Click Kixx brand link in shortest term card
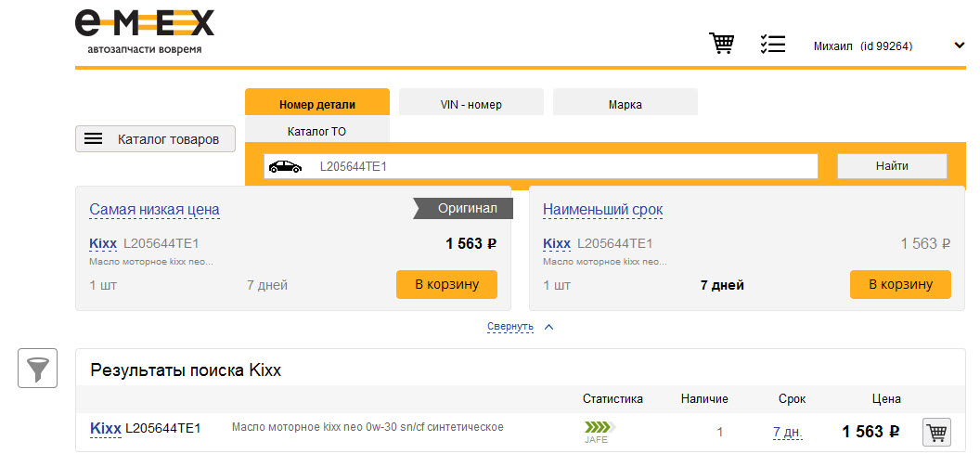Viewport: 980px width, 467px height. coord(557,243)
